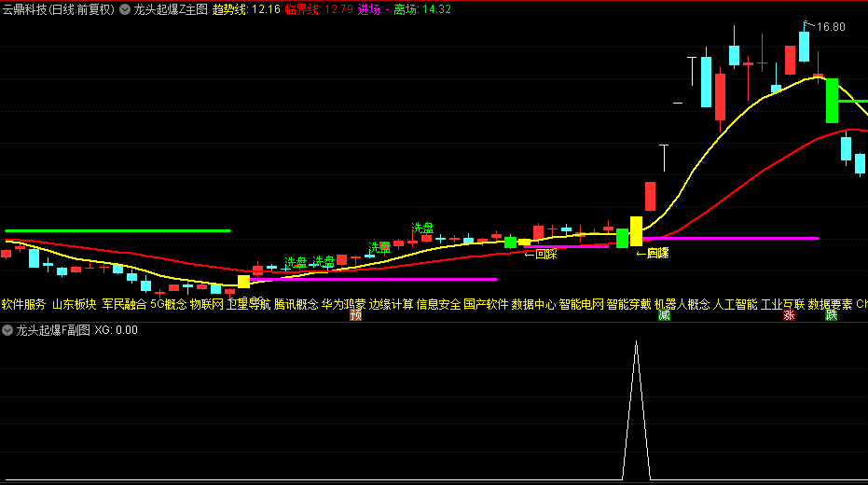Select the 进场: - value
Viewport: 868px width, 485px height.
point(374,9)
